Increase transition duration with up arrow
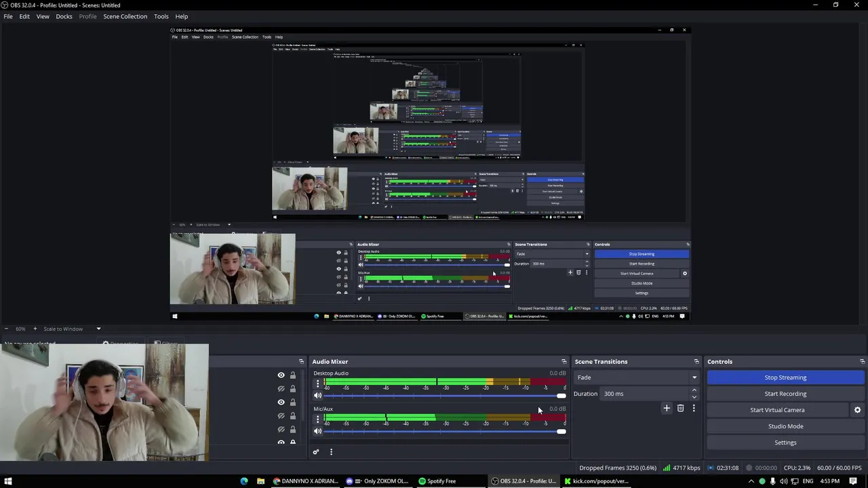The height and width of the screenshot is (488, 868). [x=694, y=390]
